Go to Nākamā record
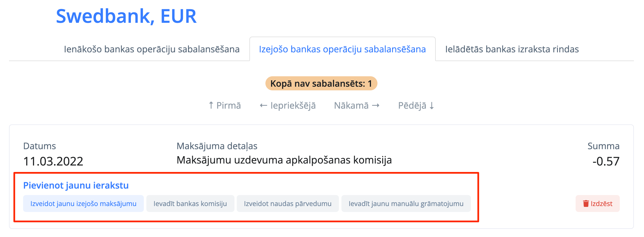The height and width of the screenshot is (237, 644). (357, 106)
